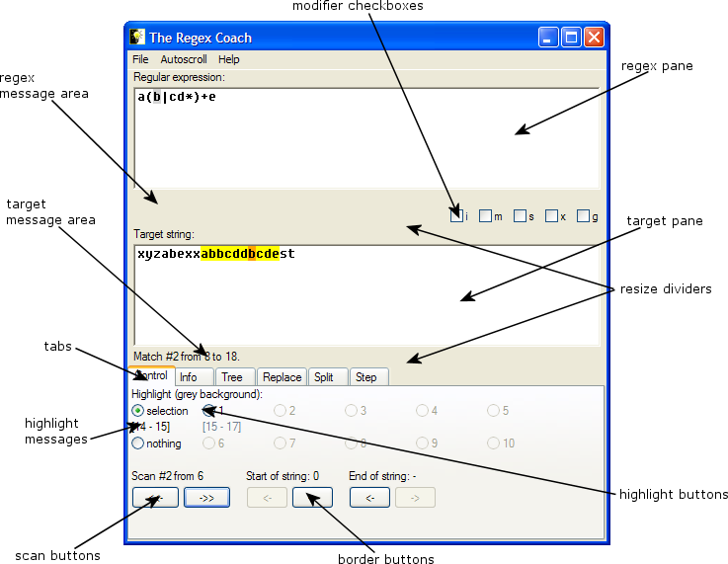Select highlight group 7 radio button
This screenshot has width=728, height=564.
point(280,443)
